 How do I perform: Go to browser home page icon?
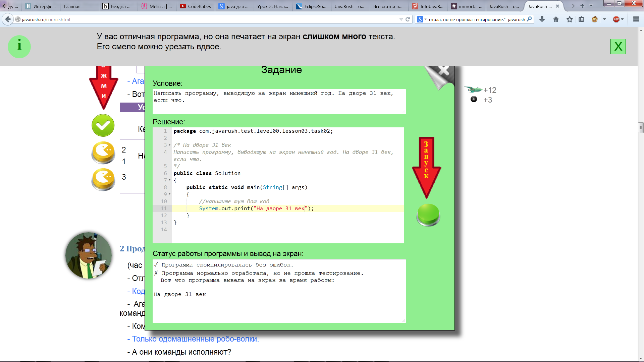pos(556,19)
